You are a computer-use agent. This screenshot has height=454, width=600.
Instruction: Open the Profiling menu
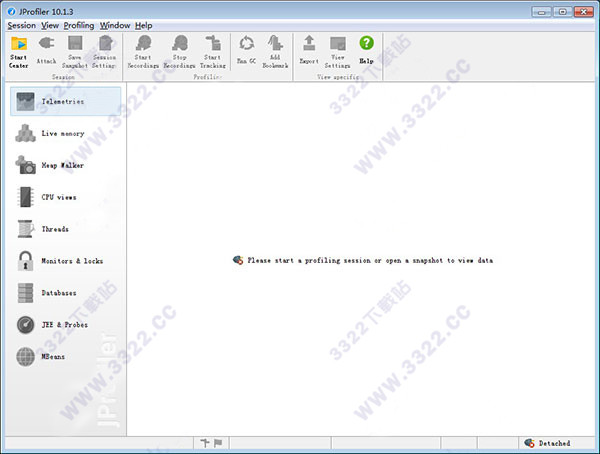pos(79,26)
